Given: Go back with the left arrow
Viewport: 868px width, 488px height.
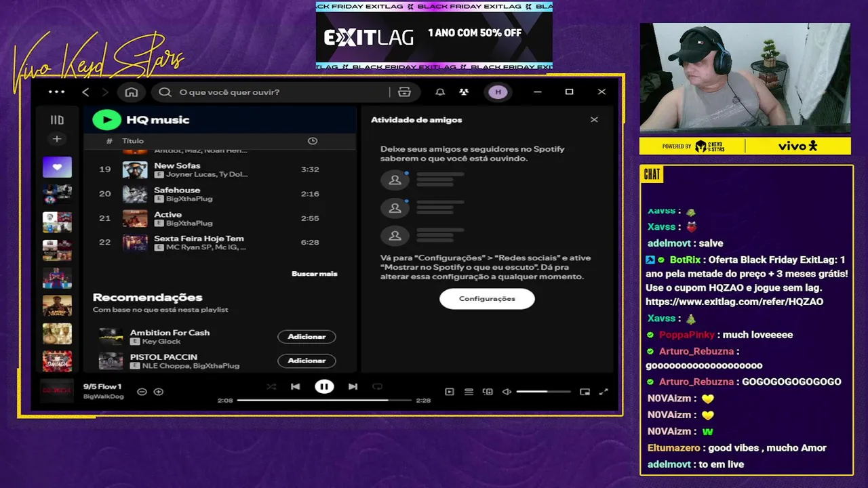Looking at the screenshot, I should pos(85,92).
